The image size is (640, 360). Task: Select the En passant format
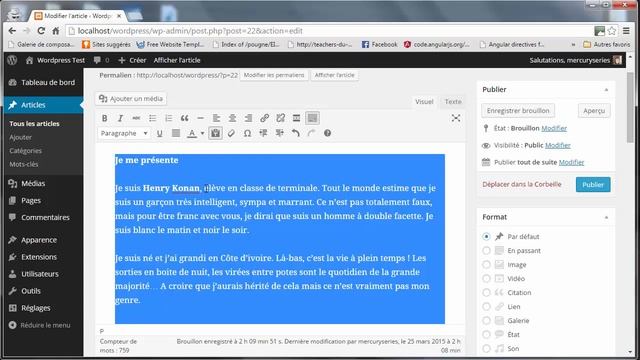486,250
